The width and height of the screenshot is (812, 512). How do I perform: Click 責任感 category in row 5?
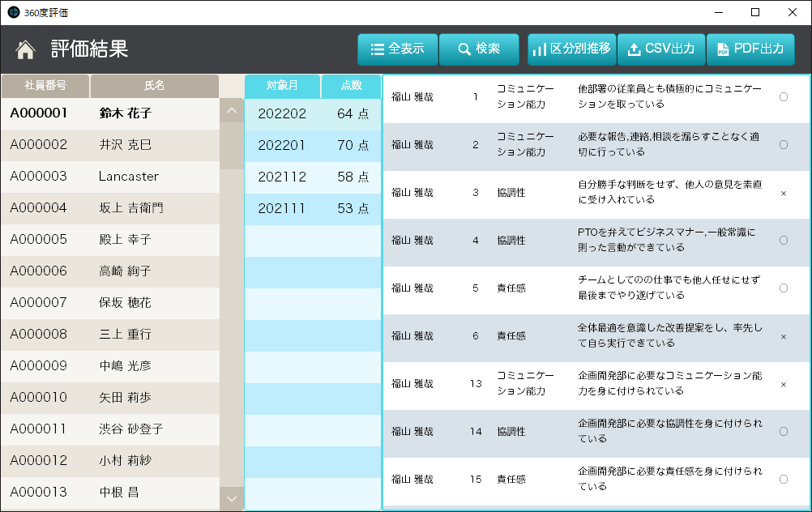click(x=511, y=288)
